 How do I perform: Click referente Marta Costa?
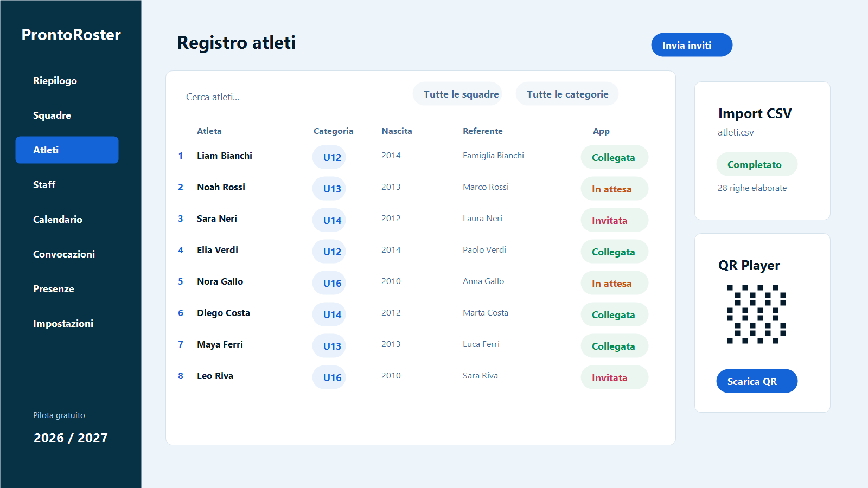(x=486, y=313)
